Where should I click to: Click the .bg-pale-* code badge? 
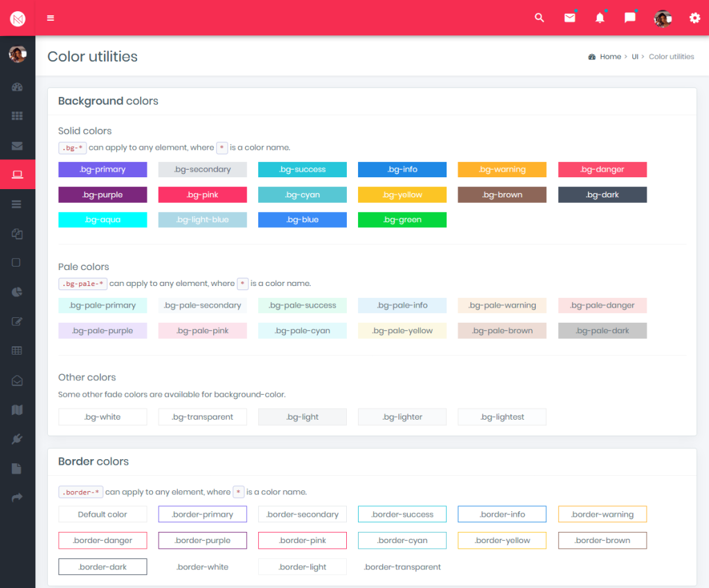click(x=82, y=283)
